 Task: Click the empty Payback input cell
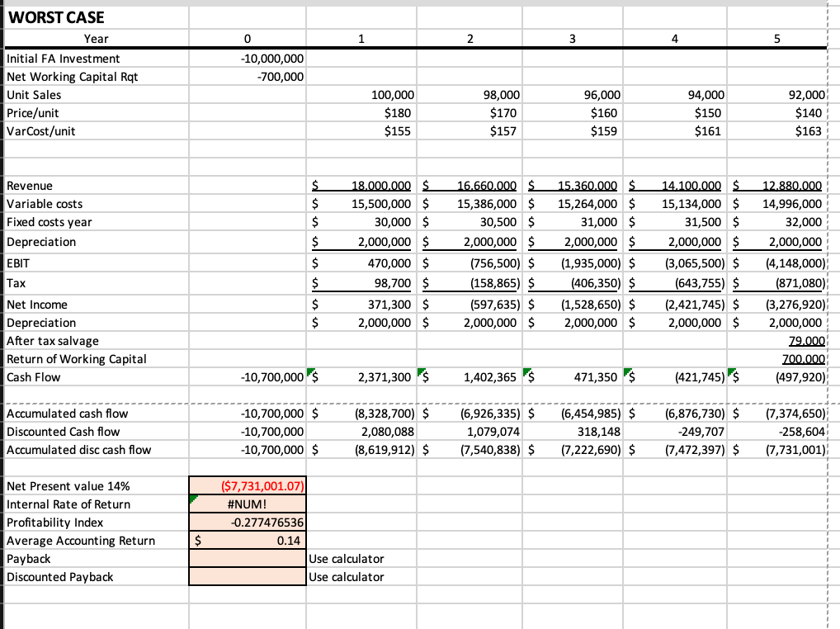pyautogui.click(x=247, y=558)
